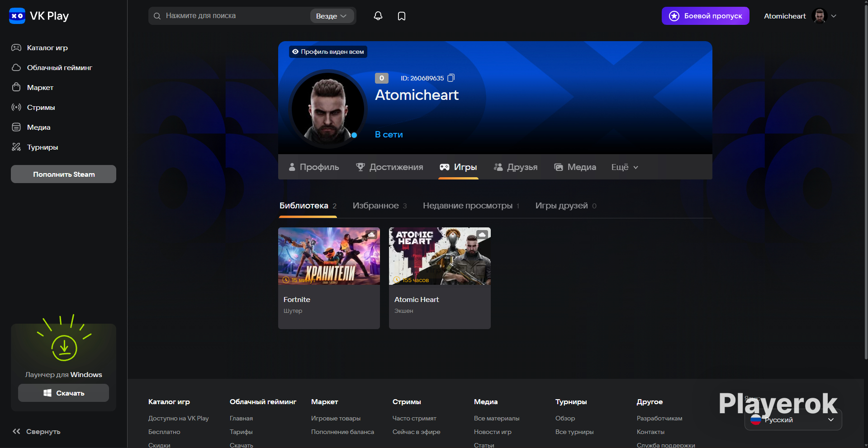Click the launcher download circle icon
Viewport: 868px width, 448px height.
[64, 348]
